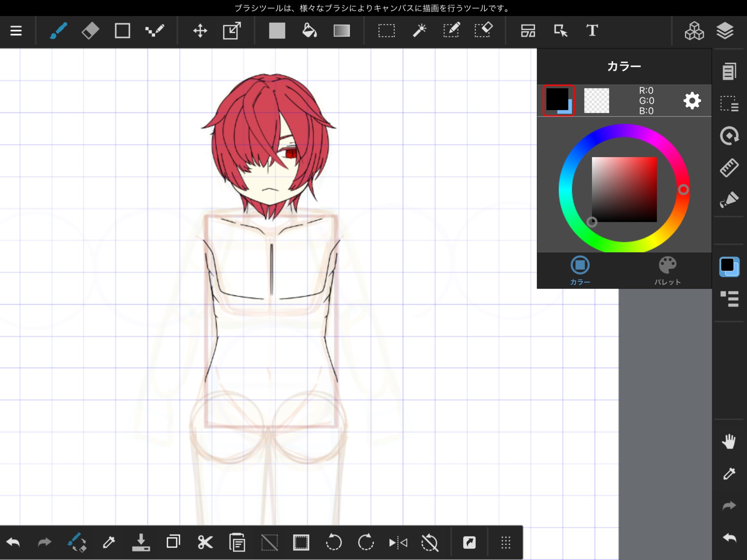This screenshot has width=747, height=560.
Task: Open the Layers panel icon
Action: coord(725,31)
